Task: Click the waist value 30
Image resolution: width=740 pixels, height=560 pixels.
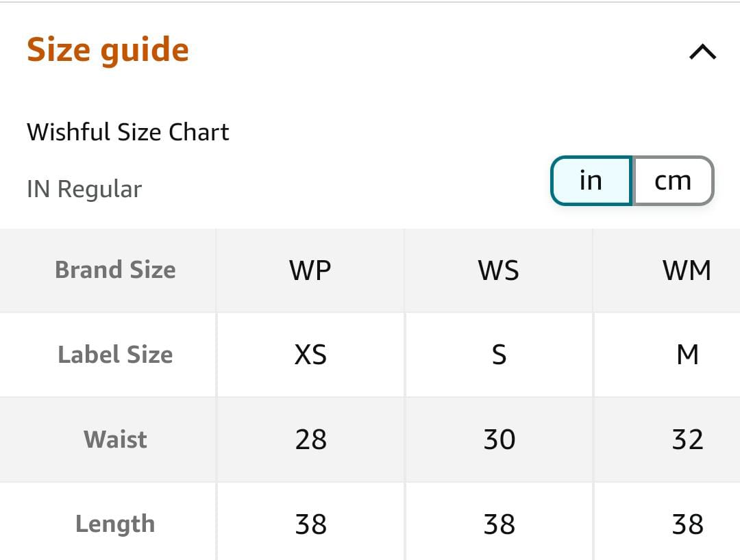Action: (x=499, y=439)
